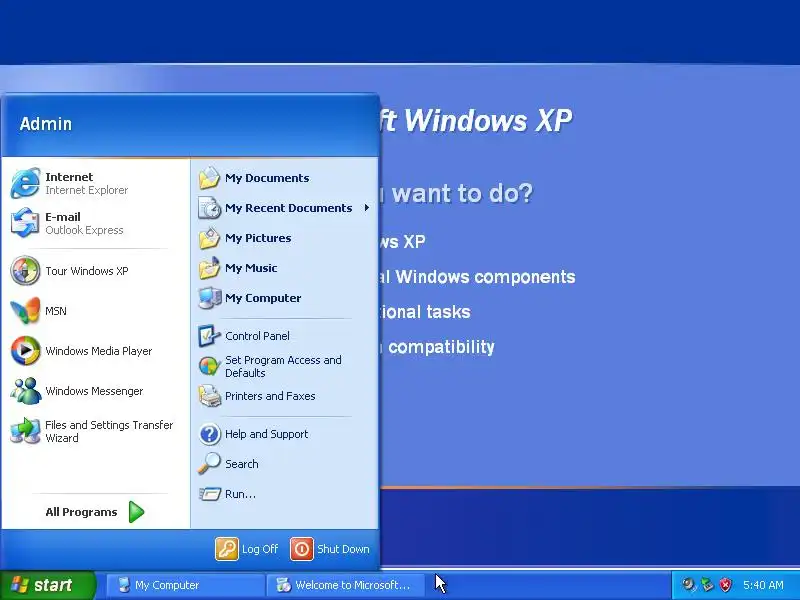Launch Windows Media Player icon

point(25,351)
